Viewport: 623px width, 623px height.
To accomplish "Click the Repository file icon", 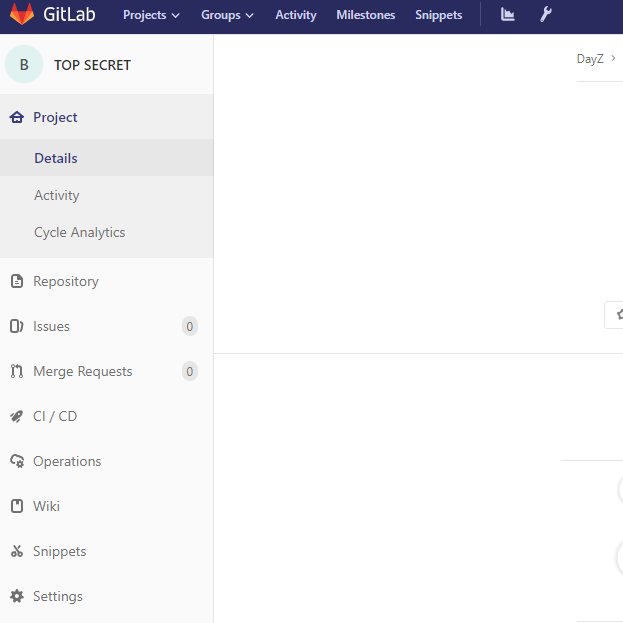I will 17,281.
